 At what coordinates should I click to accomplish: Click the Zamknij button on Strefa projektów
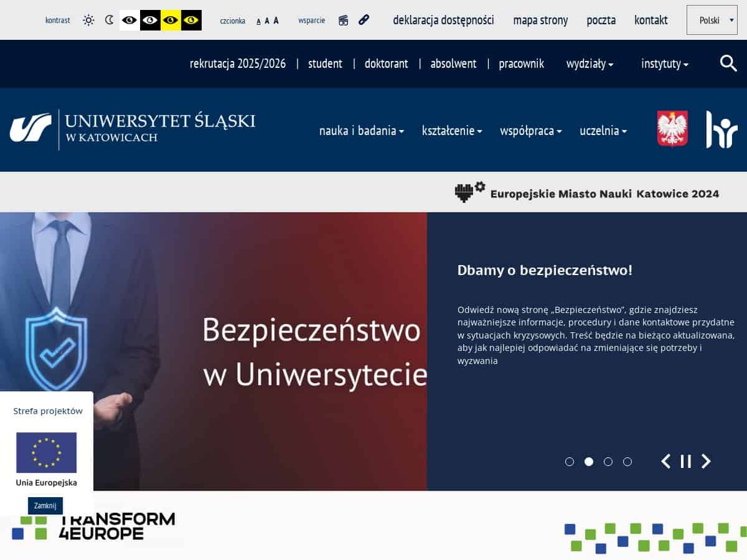(x=45, y=506)
